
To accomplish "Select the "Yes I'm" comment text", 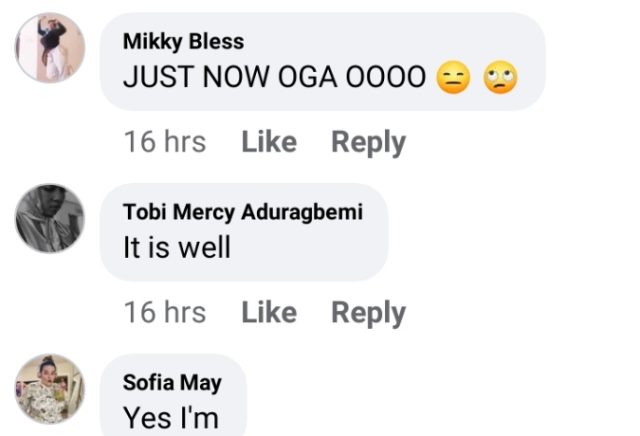I will pos(171,417).
